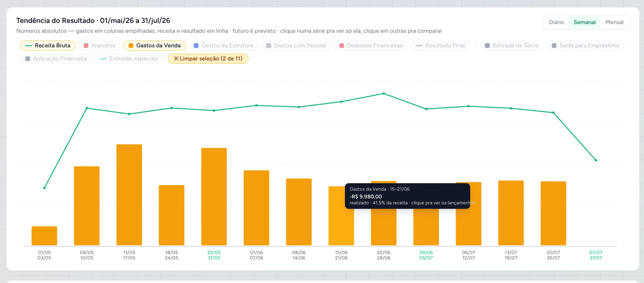The height and width of the screenshot is (283, 644).
Task: Switch to the Diário view
Action: 556,22
